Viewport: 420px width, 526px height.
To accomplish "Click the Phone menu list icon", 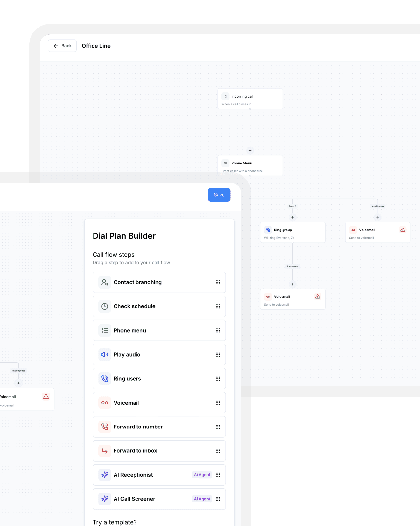I will pyautogui.click(x=105, y=331).
